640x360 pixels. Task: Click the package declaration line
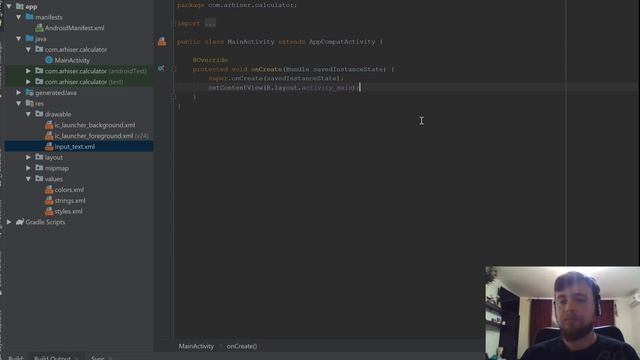coord(237,5)
